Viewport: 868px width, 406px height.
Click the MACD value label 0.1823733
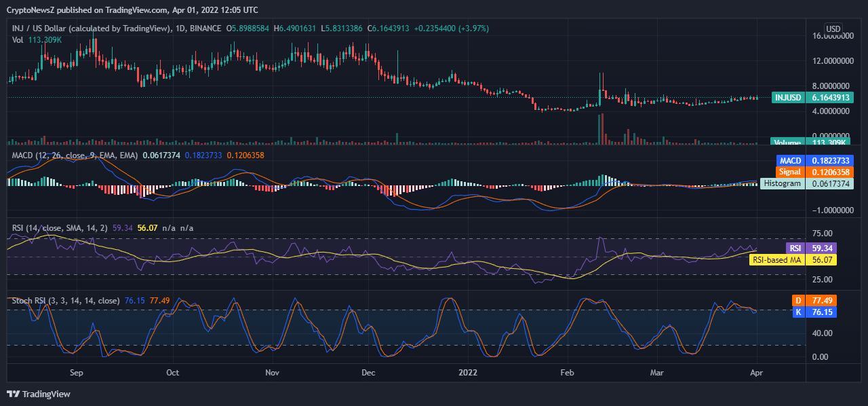830,161
